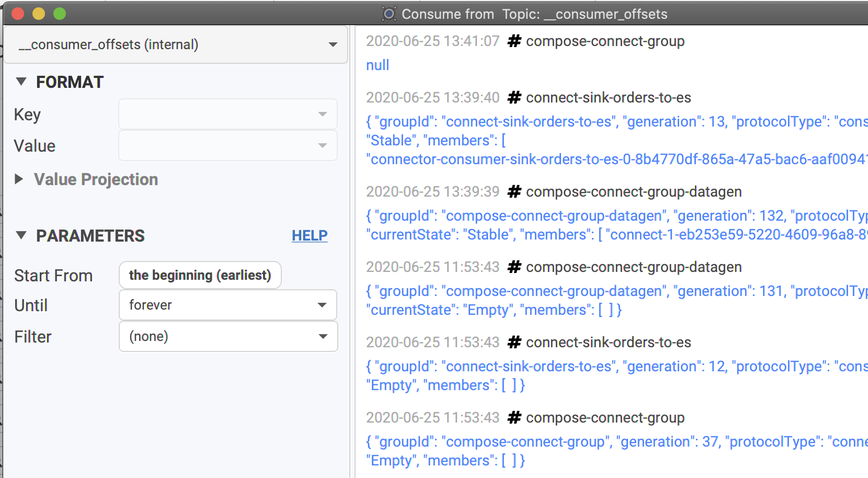
Task: Open the Value format dropdown
Action: click(228, 145)
